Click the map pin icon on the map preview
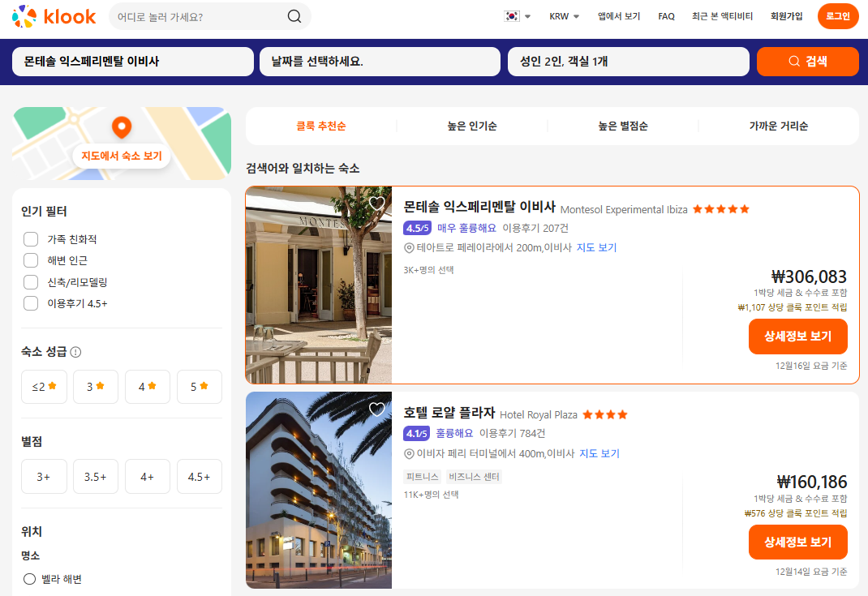This screenshot has width=868, height=596. [x=122, y=126]
